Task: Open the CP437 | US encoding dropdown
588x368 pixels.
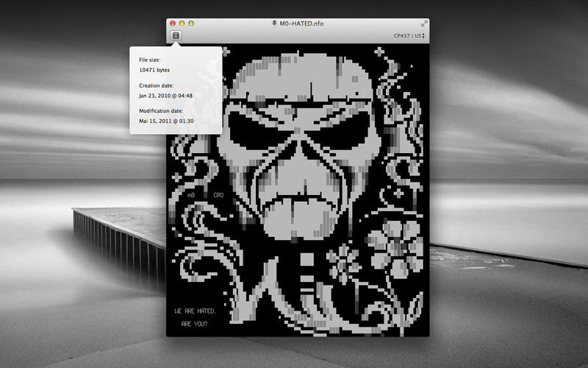Action: pyautogui.click(x=409, y=35)
